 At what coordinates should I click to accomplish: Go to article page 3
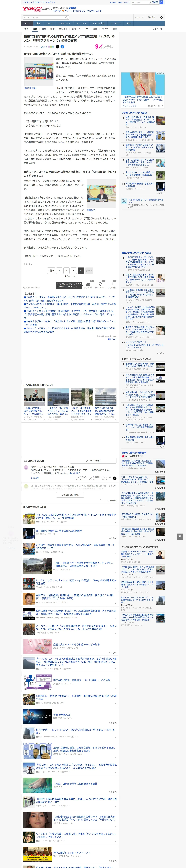point(74,270)
